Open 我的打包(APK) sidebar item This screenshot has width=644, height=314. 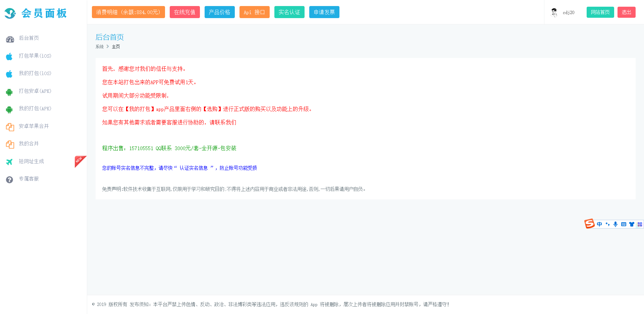tap(35, 109)
